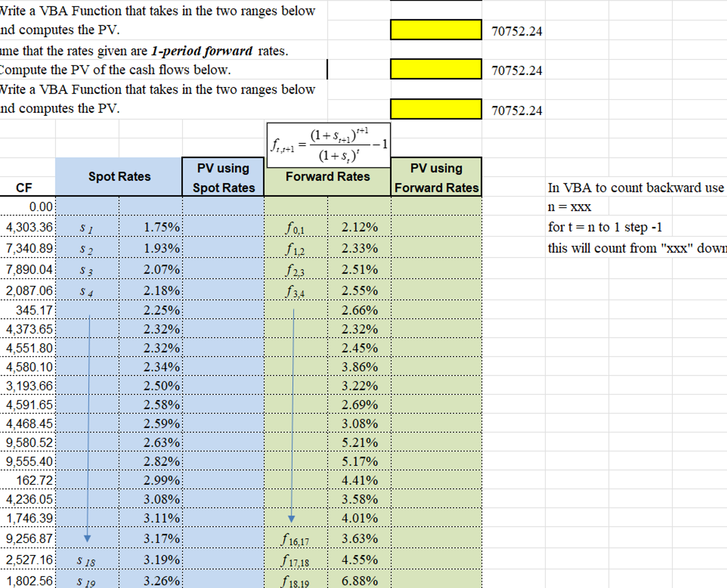This screenshot has width=727, height=588.
Task: Select the first yellow highlighted input cell
Action: [436, 29]
